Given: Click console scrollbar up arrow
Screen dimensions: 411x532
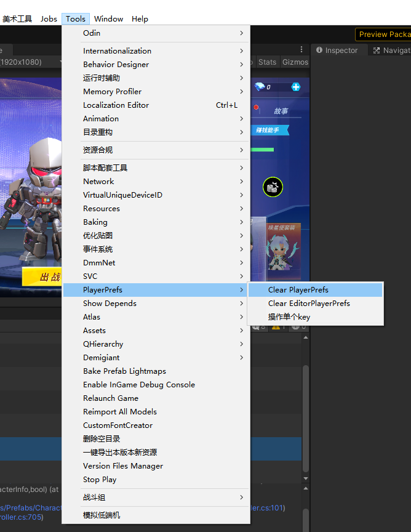Looking at the screenshot, I should click(306, 337).
